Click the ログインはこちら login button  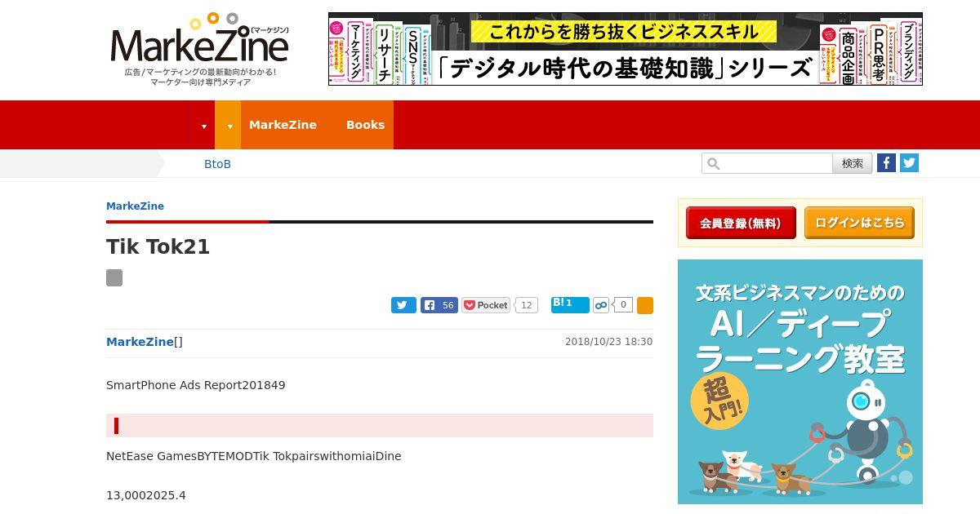(x=859, y=223)
